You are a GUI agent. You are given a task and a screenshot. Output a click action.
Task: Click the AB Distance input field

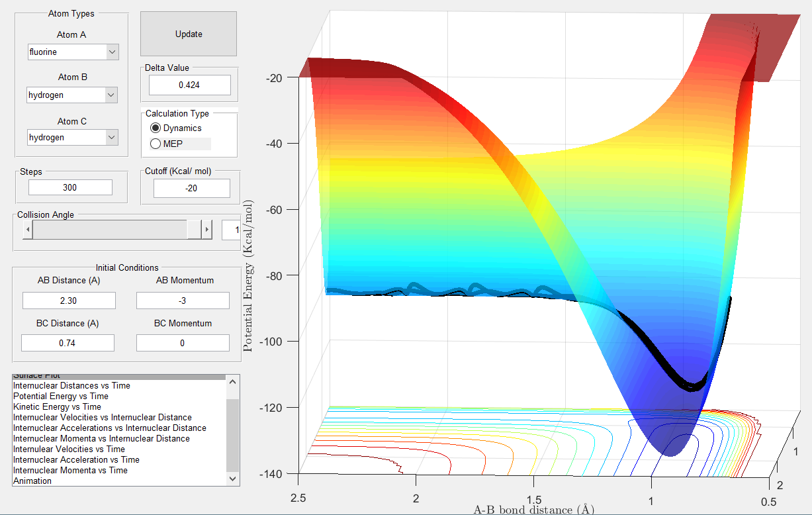69,301
